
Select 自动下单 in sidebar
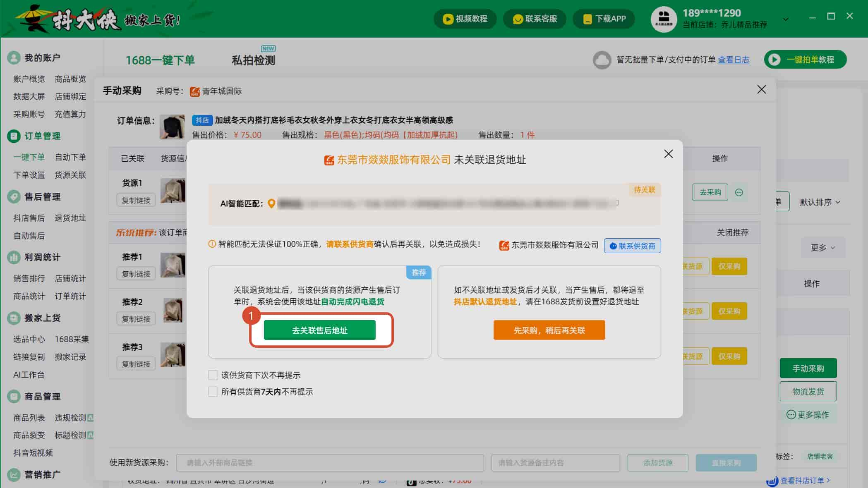(70, 157)
